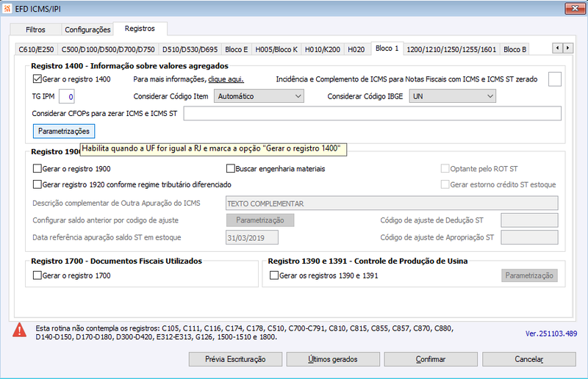This screenshot has width=588, height=379.
Task: Click the Últimos gerados button
Action: (333, 359)
